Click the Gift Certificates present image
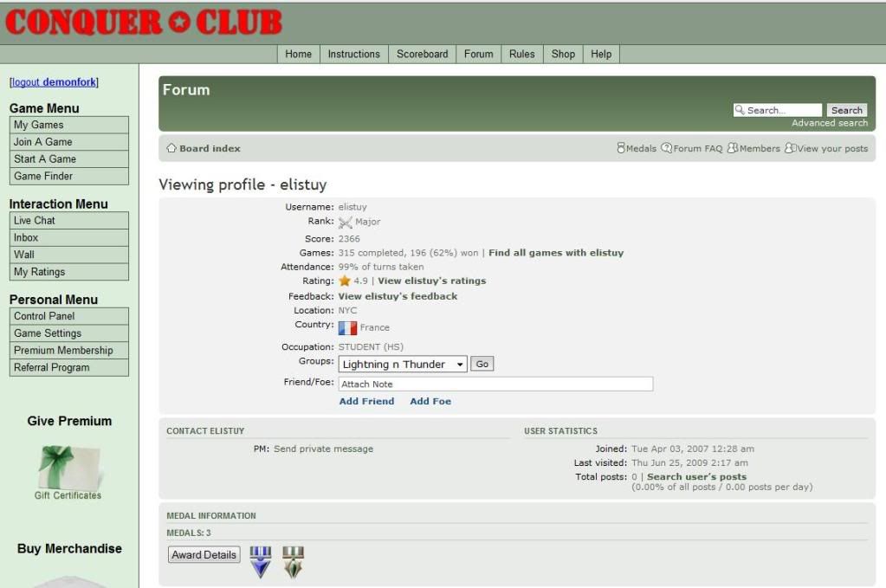 click(x=68, y=468)
